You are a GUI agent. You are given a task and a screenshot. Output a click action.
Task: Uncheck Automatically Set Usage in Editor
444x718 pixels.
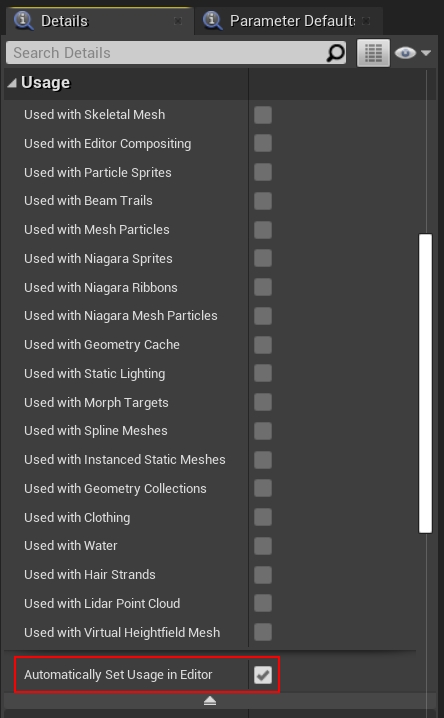pos(263,674)
